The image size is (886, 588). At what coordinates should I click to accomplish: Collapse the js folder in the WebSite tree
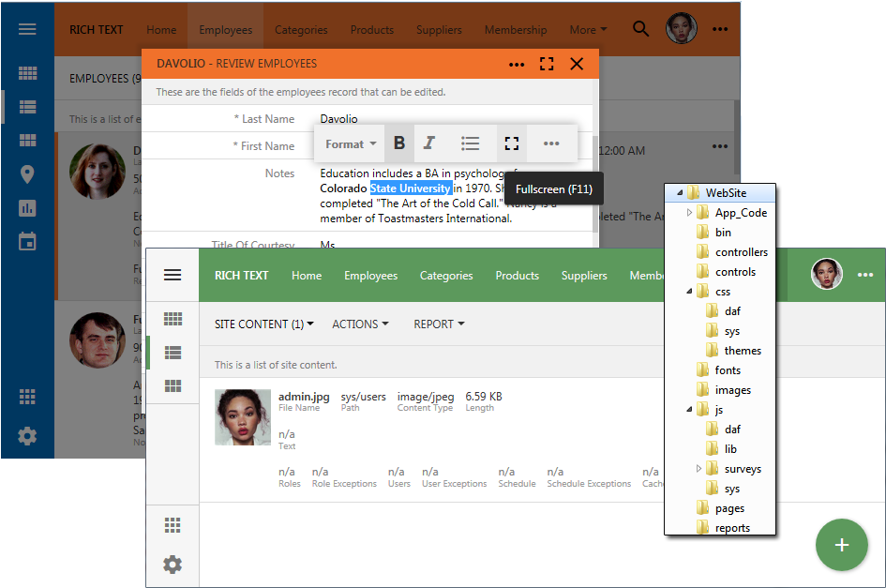[689, 409]
